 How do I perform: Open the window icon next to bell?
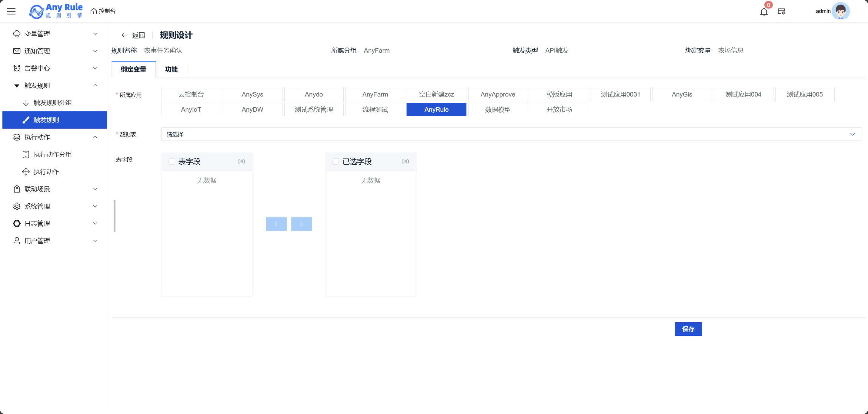[781, 12]
